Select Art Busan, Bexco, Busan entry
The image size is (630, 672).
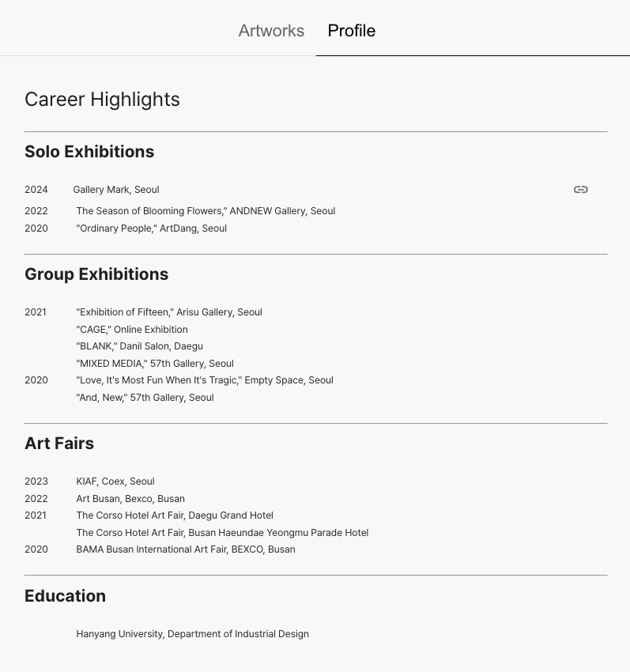pyautogui.click(x=130, y=498)
